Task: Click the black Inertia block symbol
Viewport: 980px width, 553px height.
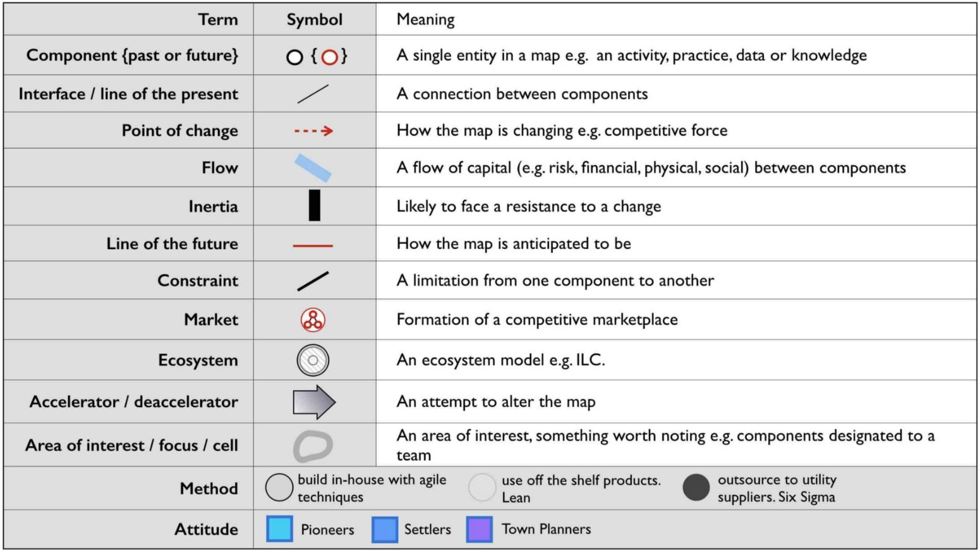Action: click(x=314, y=205)
